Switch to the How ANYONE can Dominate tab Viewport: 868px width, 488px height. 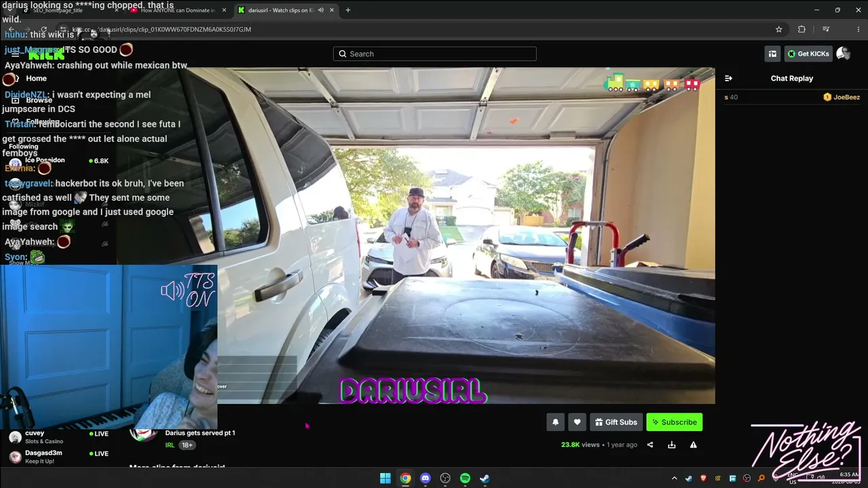pos(178,10)
